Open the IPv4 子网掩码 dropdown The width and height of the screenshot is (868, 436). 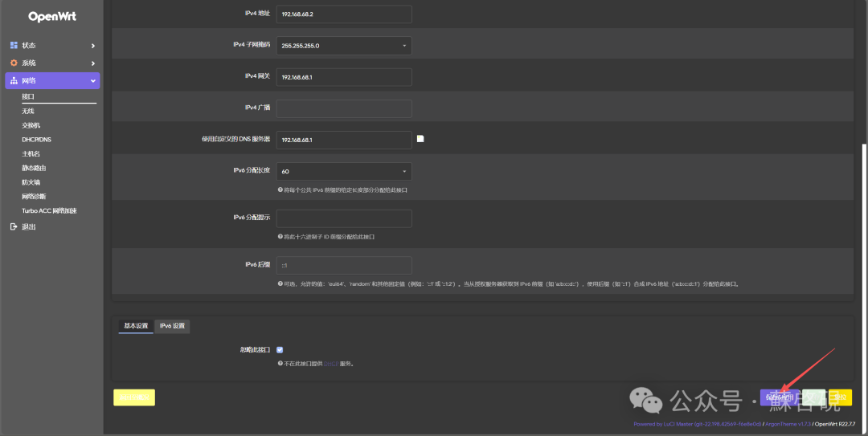[x=344, y=46]
